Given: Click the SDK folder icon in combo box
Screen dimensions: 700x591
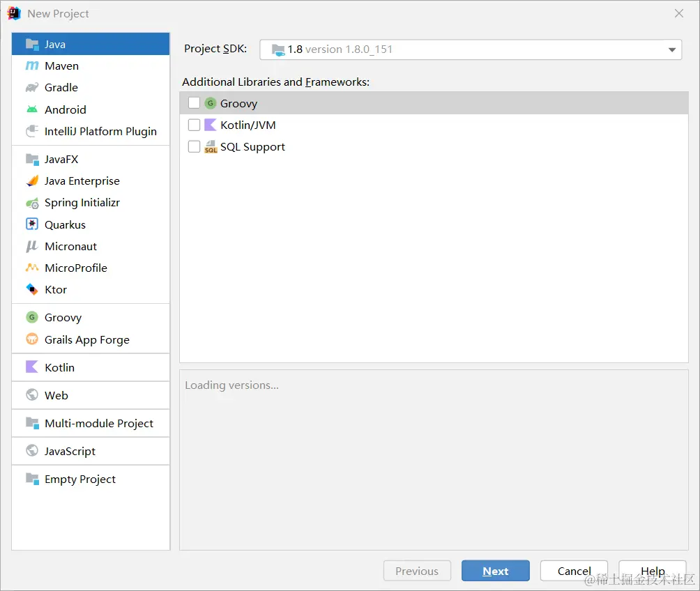Looking at the screenshot, I should [278, 50].
